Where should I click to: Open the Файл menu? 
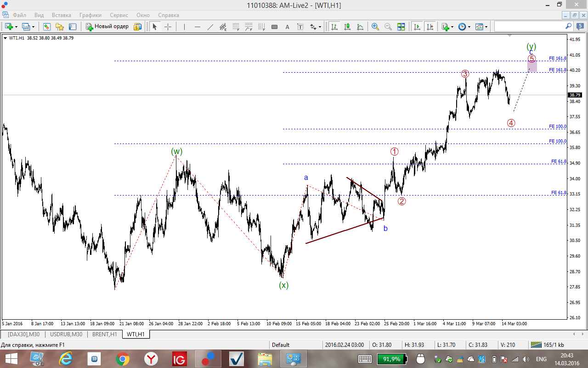pyautogui.click(x=19, y=15)
